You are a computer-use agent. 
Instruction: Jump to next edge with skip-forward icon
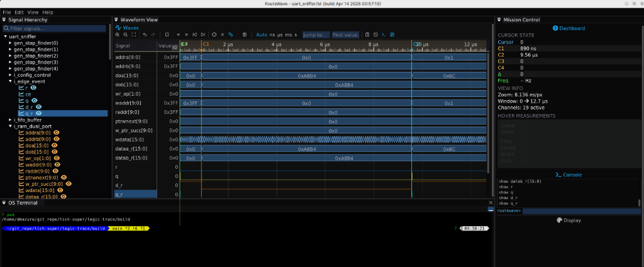click(x=203, y=35)
